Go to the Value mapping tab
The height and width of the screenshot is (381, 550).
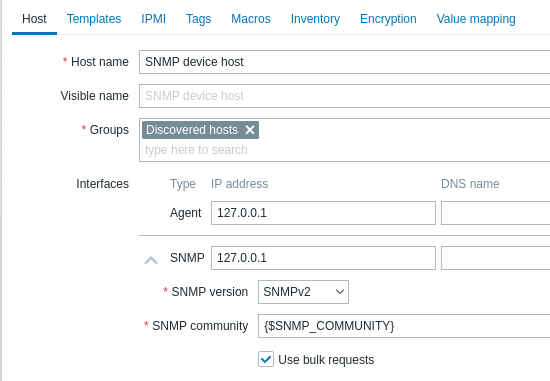476,19
